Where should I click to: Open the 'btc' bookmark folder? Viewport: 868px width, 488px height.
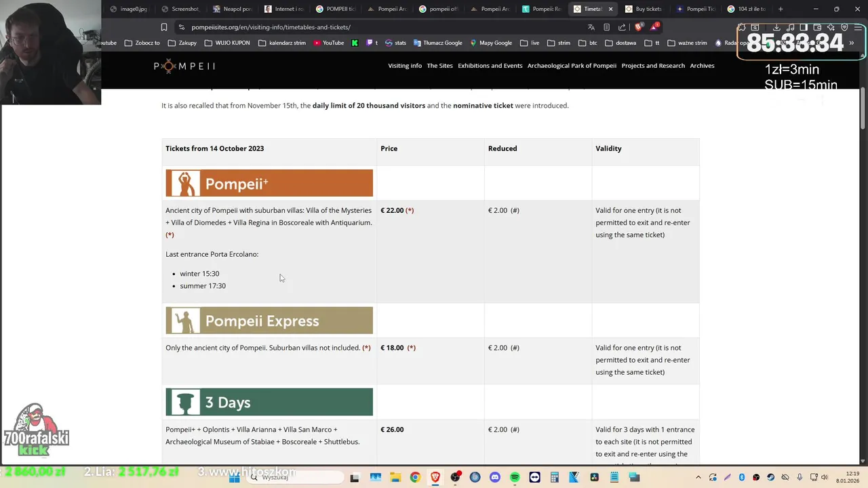pos(588,43)
